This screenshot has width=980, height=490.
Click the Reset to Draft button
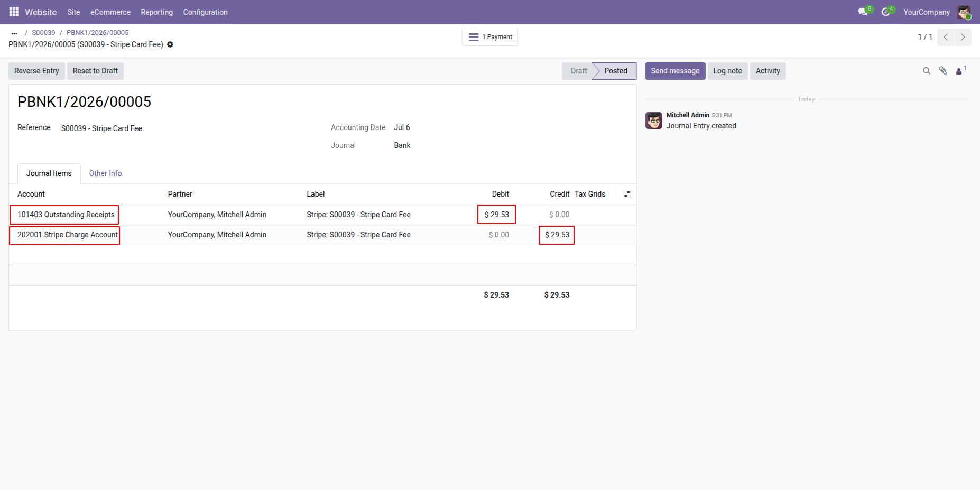(x=95, y=71)
